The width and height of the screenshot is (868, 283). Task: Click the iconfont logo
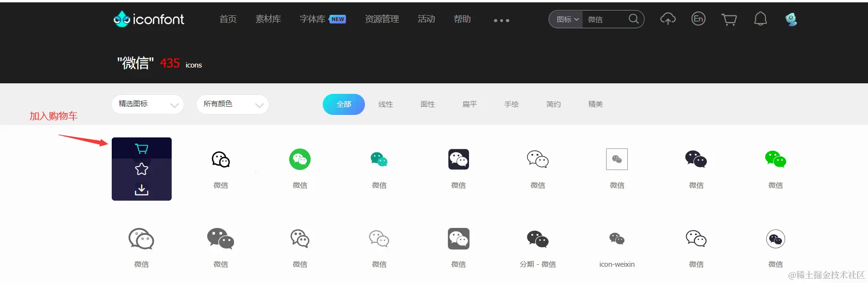pos(149,19)
